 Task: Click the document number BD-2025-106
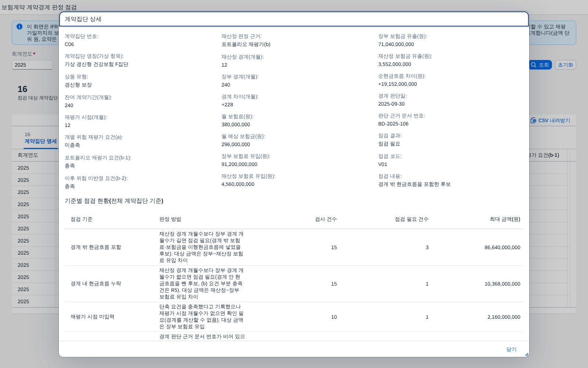[393, 124]
